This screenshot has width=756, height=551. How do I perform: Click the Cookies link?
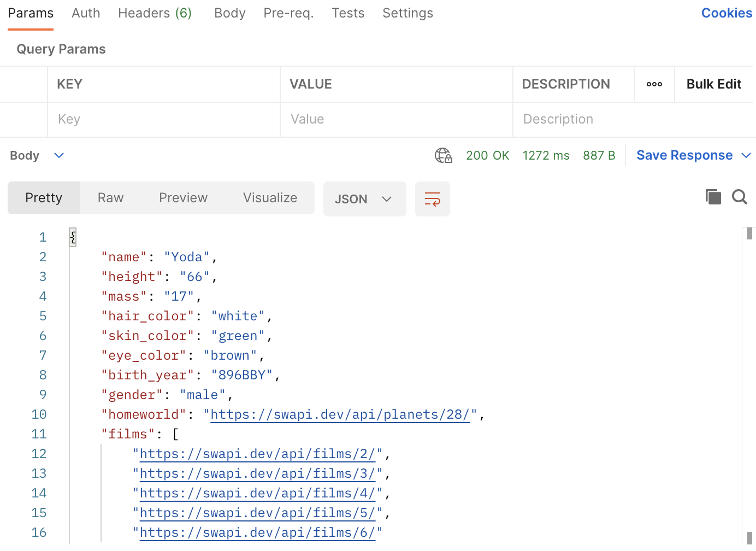(x=726, y=13)
